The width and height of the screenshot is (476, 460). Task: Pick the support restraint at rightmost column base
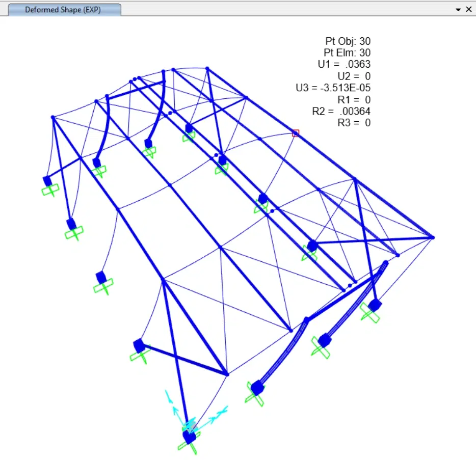370,313
